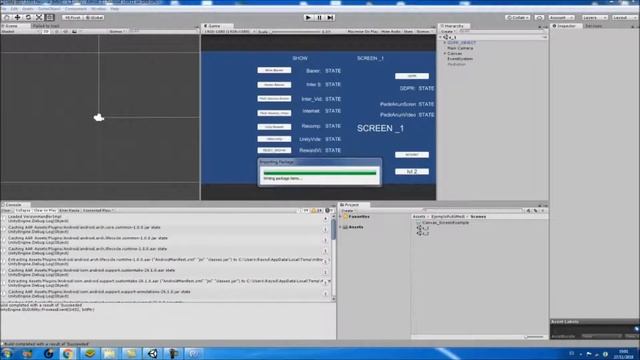The image size is (640, 360).
Task: Toggle 2D mode in Scene view
Action: (46, 31)
